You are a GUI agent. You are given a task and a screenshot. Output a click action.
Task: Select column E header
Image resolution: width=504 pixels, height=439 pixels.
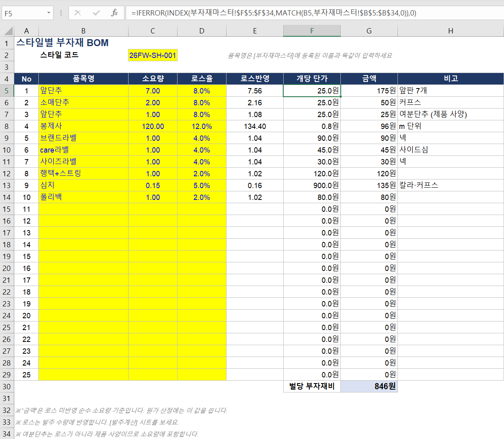click(x=255, y=31)
